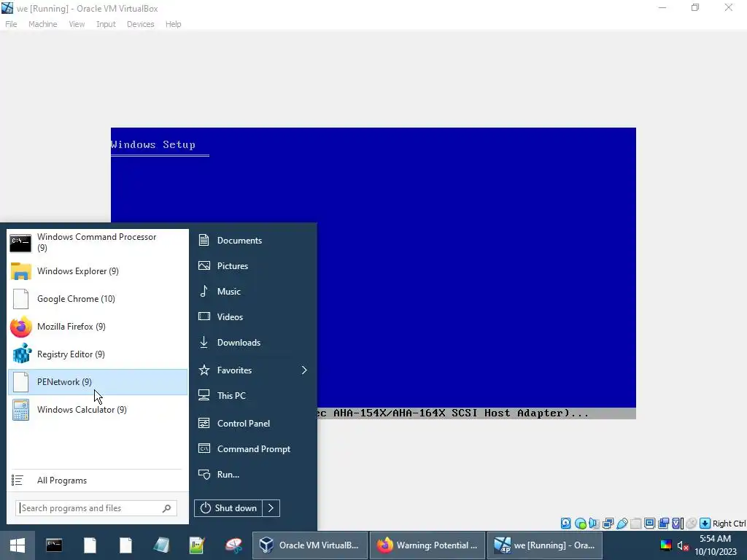The width and height of the screenshot is (747, 560).
Task: Click the mouse integration status icon
Action: coord(692,524)
